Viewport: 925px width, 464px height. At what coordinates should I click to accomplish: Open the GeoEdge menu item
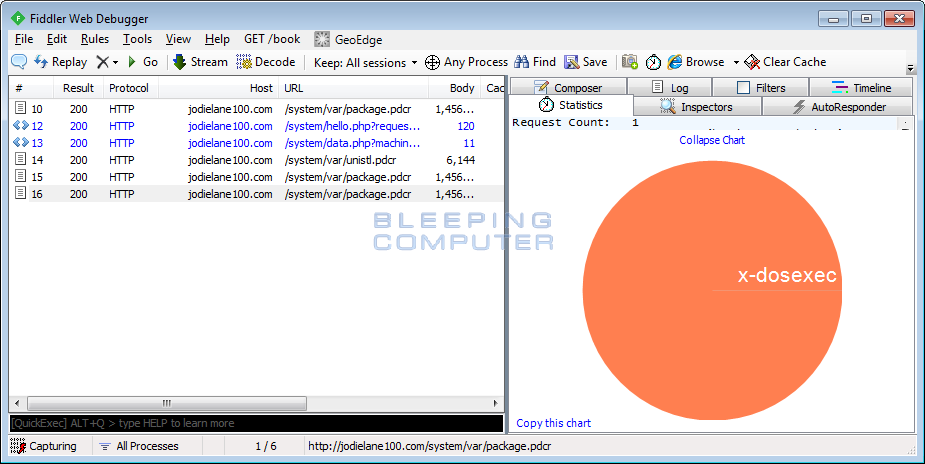tap(348, 40)
